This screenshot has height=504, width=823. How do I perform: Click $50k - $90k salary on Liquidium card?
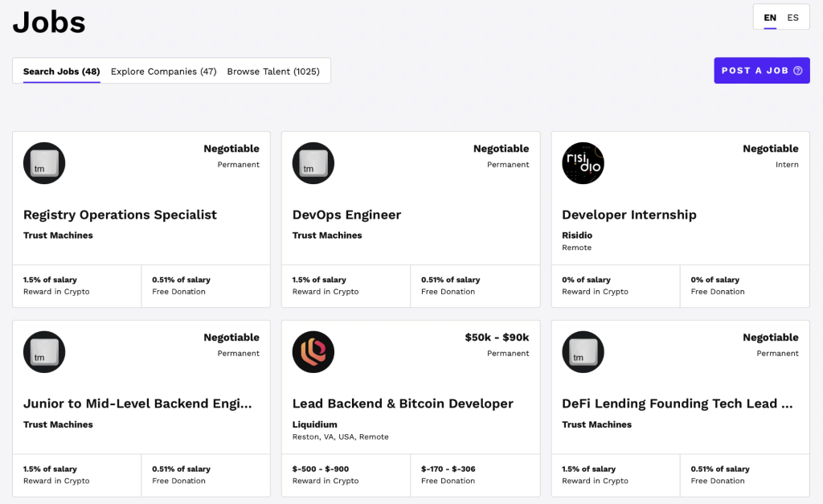[x=497, y=337]
